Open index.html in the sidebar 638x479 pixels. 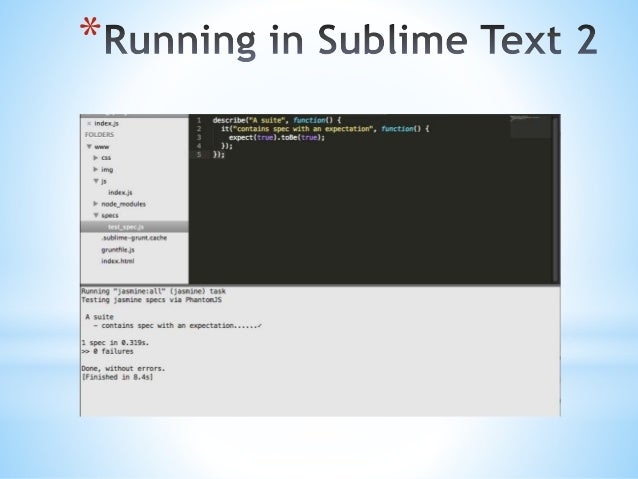click(118, 261)
